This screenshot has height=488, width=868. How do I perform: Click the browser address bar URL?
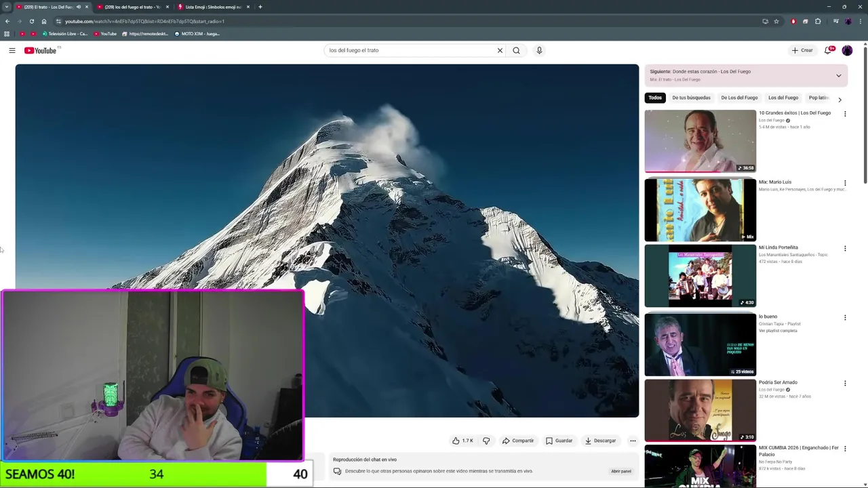[x=144, y=21]
